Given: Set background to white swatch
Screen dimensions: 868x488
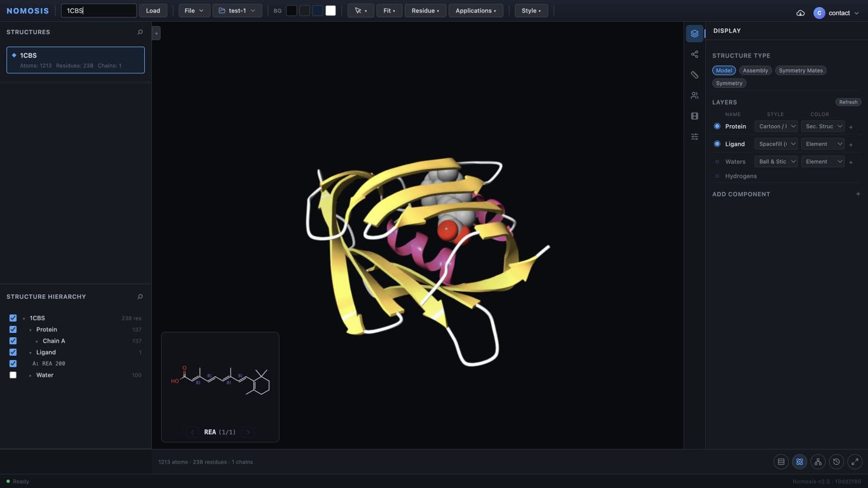Looking at the screenshot, I should pyautogui.click(x=330, y=11).
